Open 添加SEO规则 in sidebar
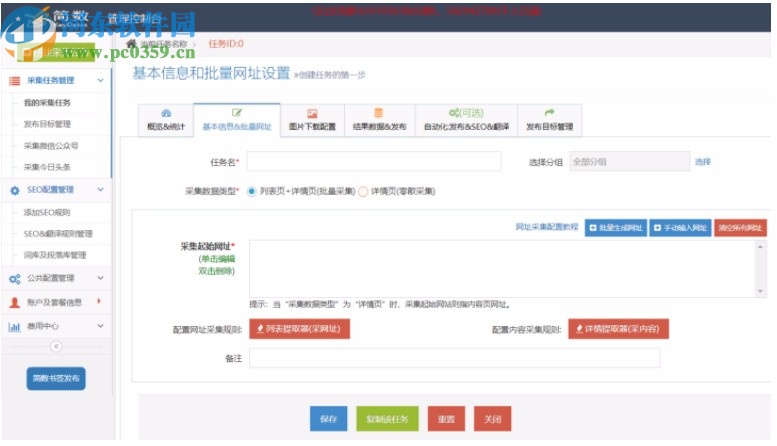This screenshot has height=446, width=777. (48, 213)
